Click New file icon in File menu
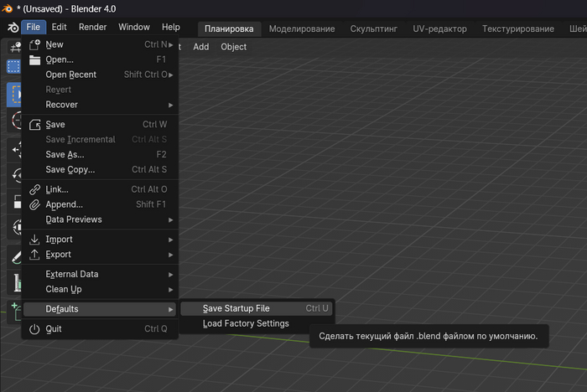587x392 pixels. (x=34, y=44)
